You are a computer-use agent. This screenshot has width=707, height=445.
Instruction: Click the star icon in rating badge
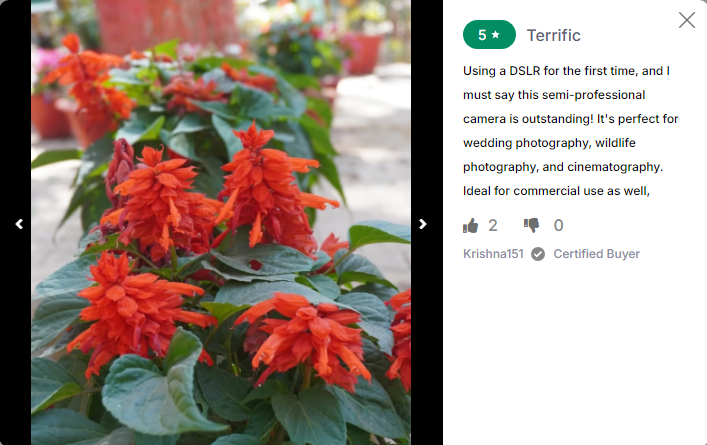pos(496,35)
